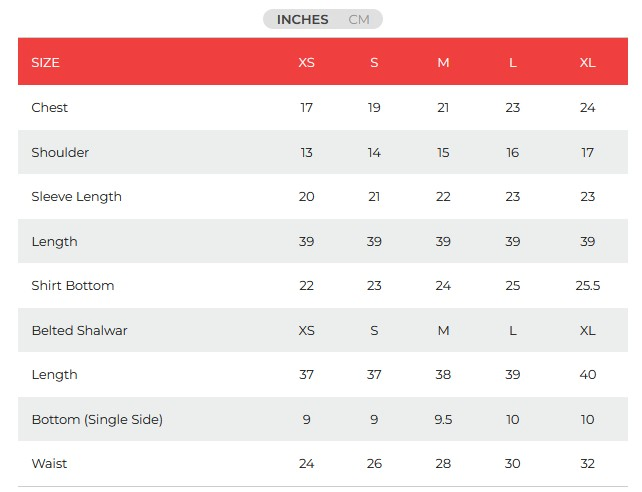Click the Waist value 32

pos(587,464)
